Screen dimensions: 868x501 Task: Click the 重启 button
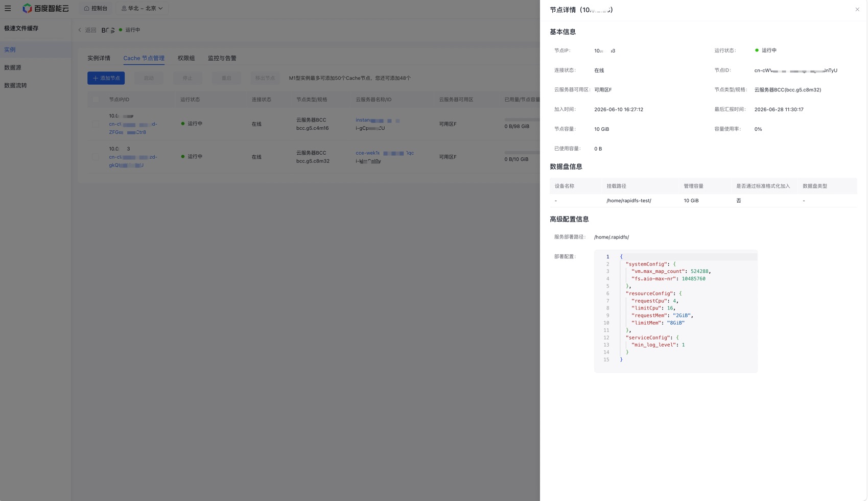click(226, 78)
